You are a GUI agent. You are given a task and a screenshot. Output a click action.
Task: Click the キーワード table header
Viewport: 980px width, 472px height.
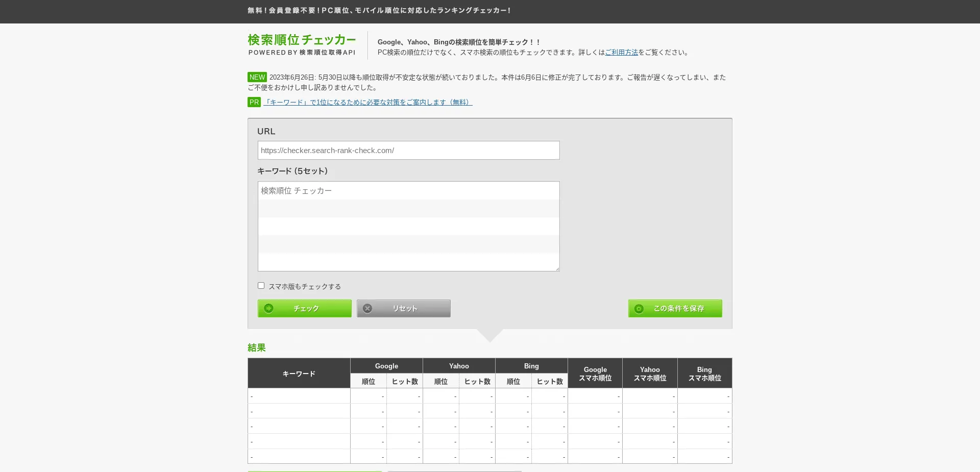click(299, 374)
